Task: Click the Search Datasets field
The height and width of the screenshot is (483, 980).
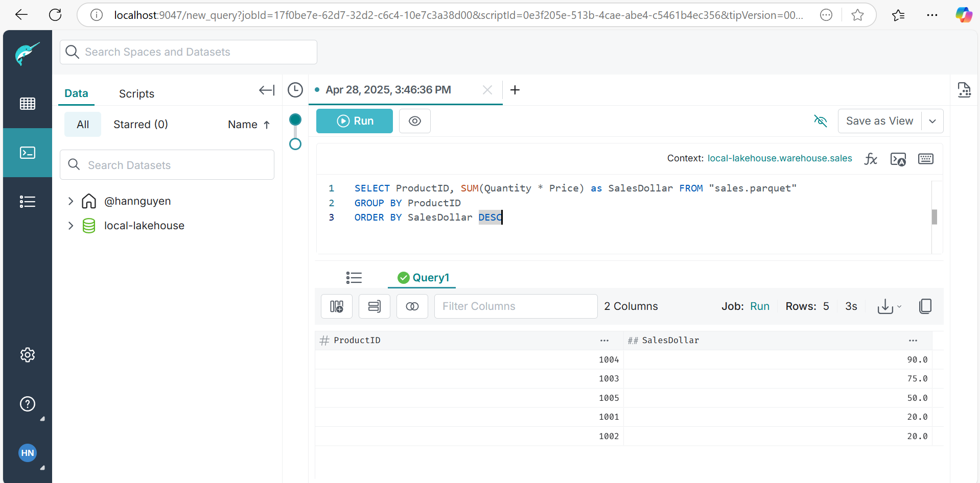Action: click(x=167, y=165)
